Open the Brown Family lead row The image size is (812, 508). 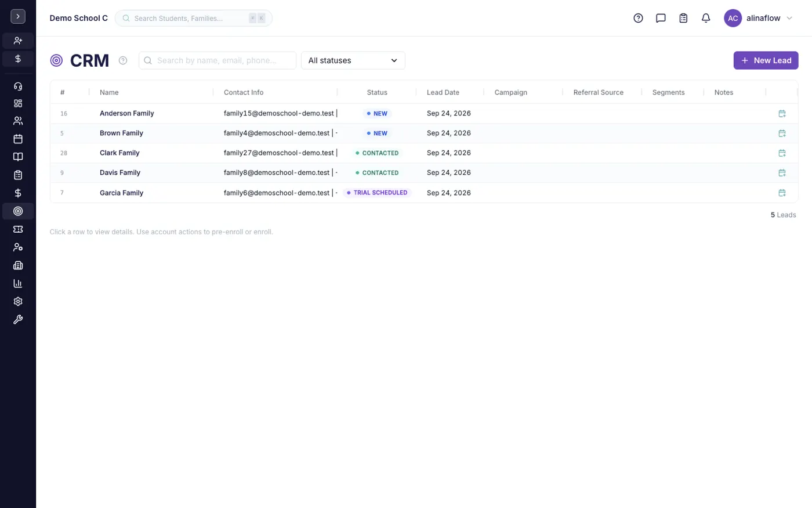pyautogui.click(x=424, y=134)
